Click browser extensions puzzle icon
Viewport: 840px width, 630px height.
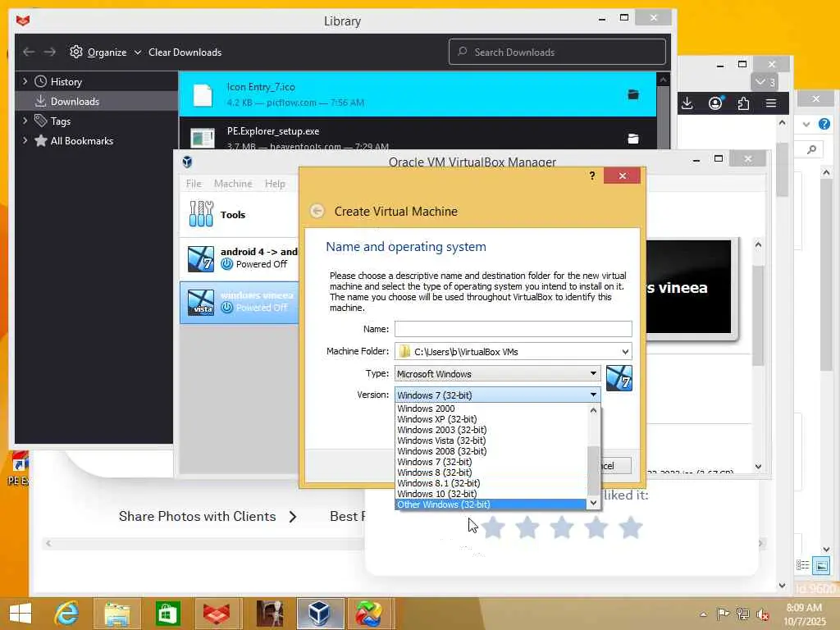click(743, 103)
